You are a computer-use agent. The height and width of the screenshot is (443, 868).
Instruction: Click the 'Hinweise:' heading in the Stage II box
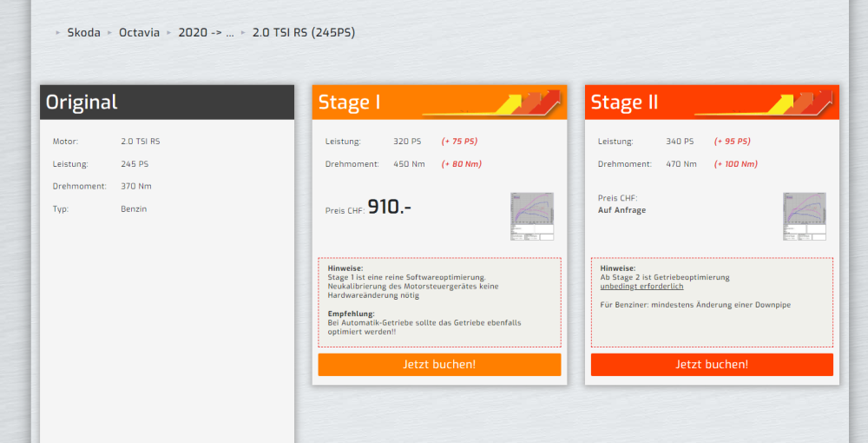(x=618, y=268)
